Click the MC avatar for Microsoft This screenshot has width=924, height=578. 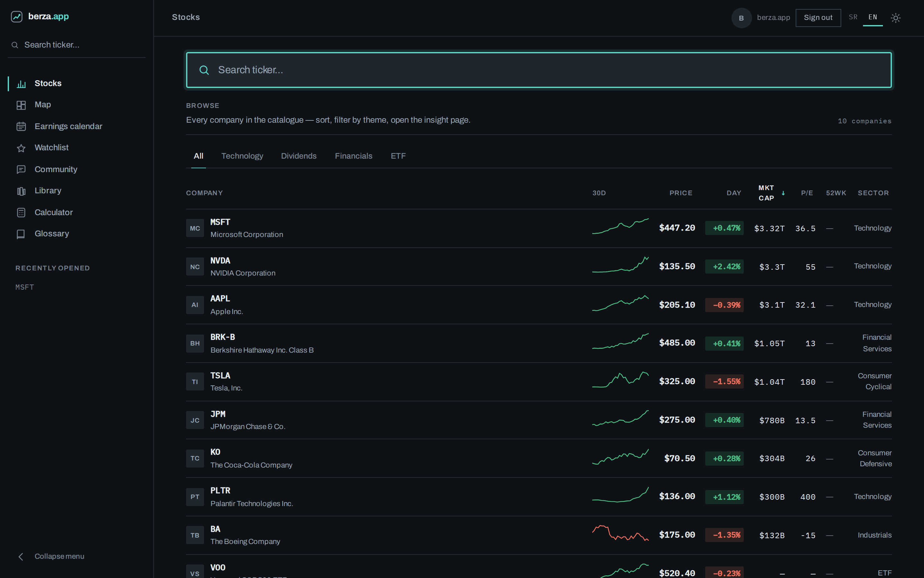pos(195,228)
